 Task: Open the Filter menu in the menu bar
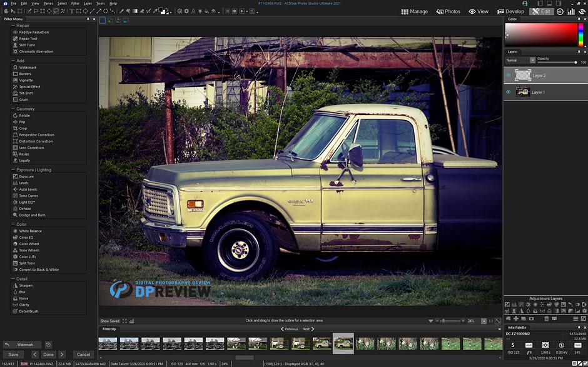click(x=75, y=3)
